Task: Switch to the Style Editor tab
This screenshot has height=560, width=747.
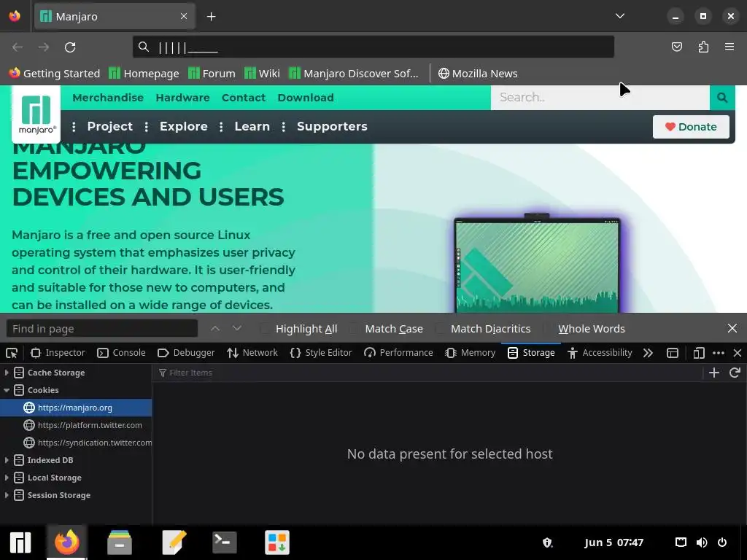Action: click(x=321, y=353)
